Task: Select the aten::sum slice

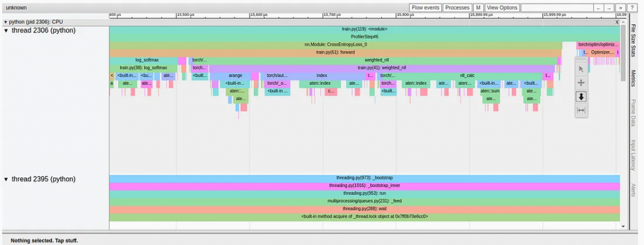Action: pyautogui.click(x=490, y=91)
